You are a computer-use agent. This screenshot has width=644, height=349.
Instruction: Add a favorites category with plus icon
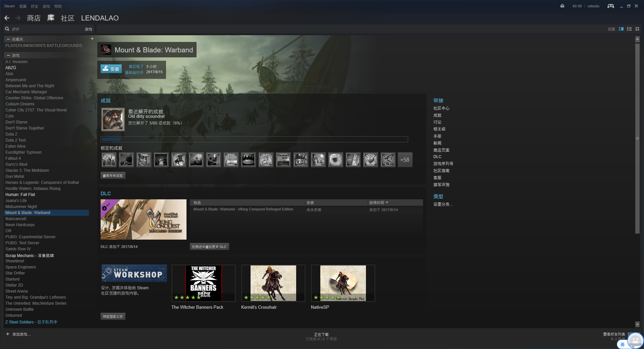(x=92, y=39)
